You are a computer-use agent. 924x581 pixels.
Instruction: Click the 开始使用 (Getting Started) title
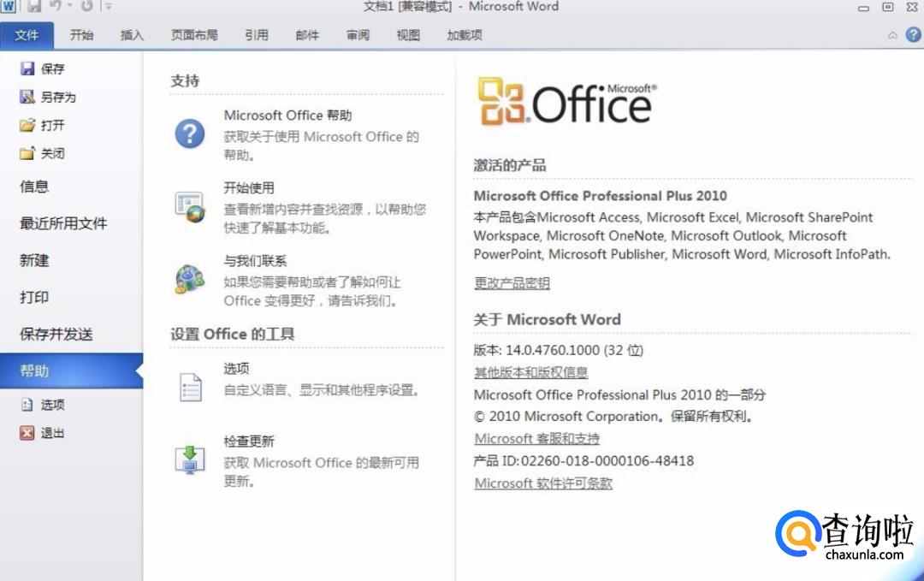pyautogui.click(x=249, y=188)
